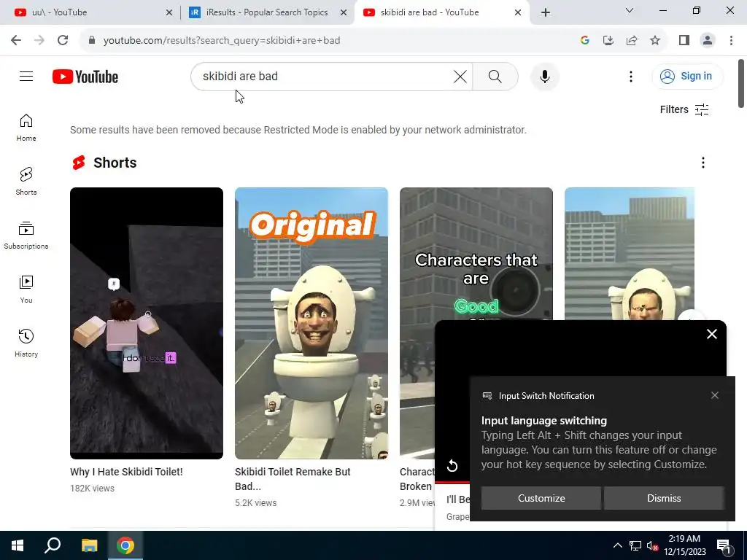
Task: Click Customize in the notification
Action: tap(541, 498)
